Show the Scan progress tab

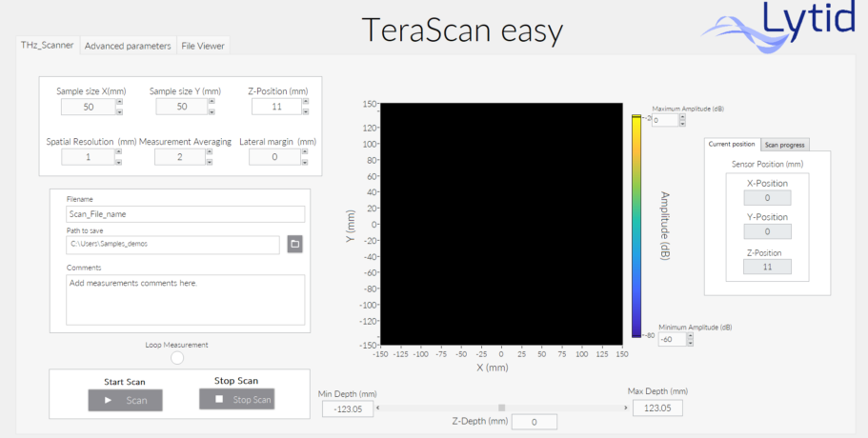click(x=785, y=145)
